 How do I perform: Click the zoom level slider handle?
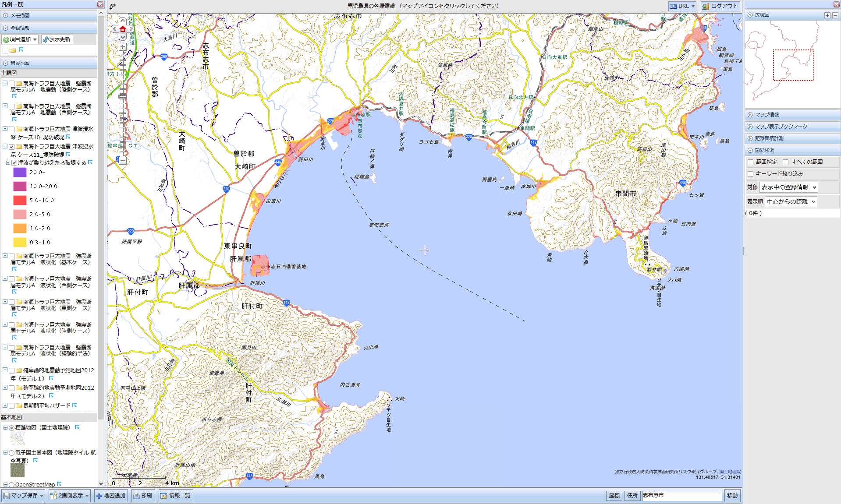point(123,96)
